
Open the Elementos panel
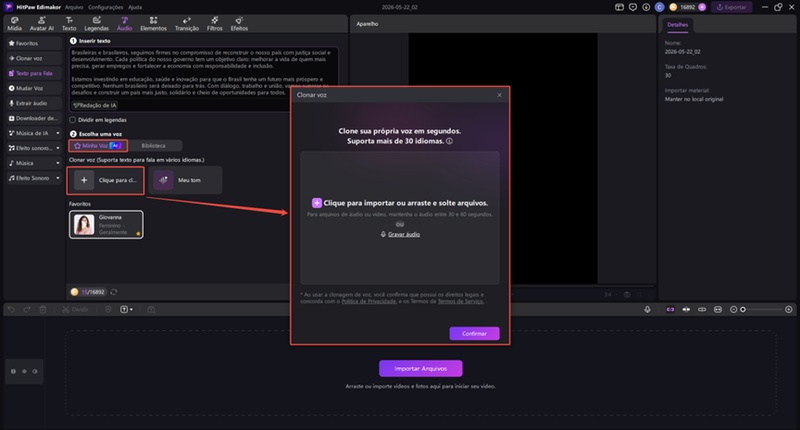click(x=153, y=23)
